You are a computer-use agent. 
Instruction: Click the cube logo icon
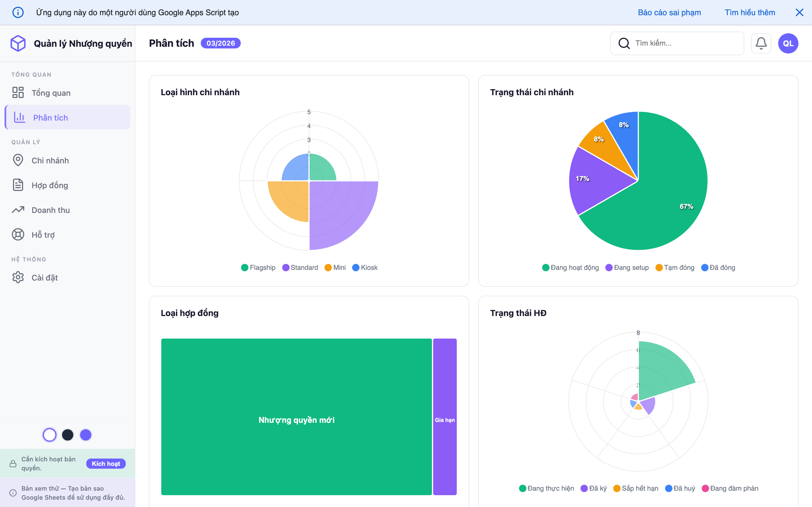(x=18, y=43)
